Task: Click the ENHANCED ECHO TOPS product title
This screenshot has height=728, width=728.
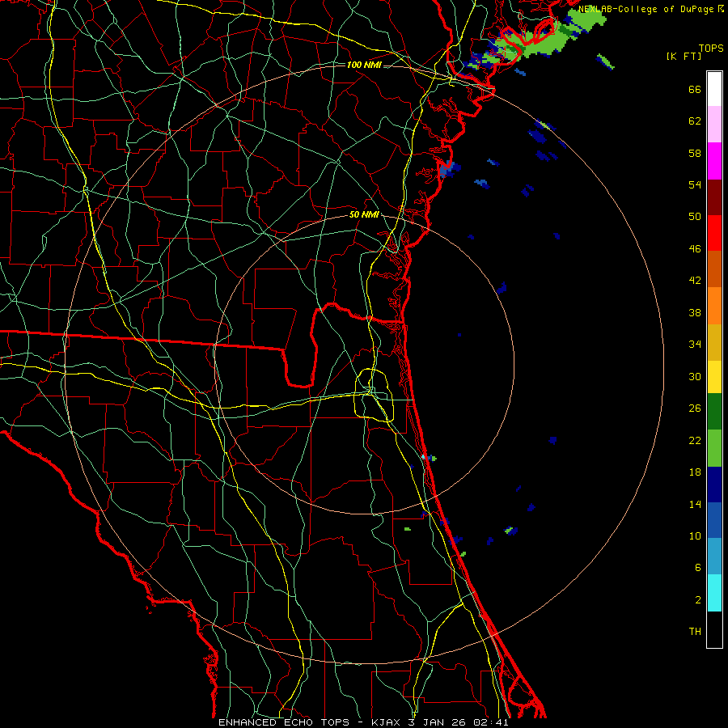Action: (x=284, y=722)
